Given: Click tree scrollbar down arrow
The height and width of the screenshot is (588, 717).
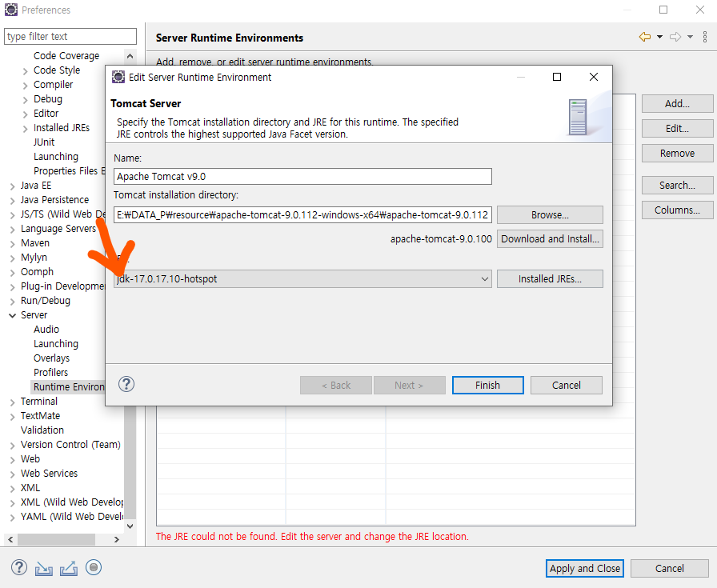Looking at the screenshot, I should pyautogui.click(x=130, y=526).
